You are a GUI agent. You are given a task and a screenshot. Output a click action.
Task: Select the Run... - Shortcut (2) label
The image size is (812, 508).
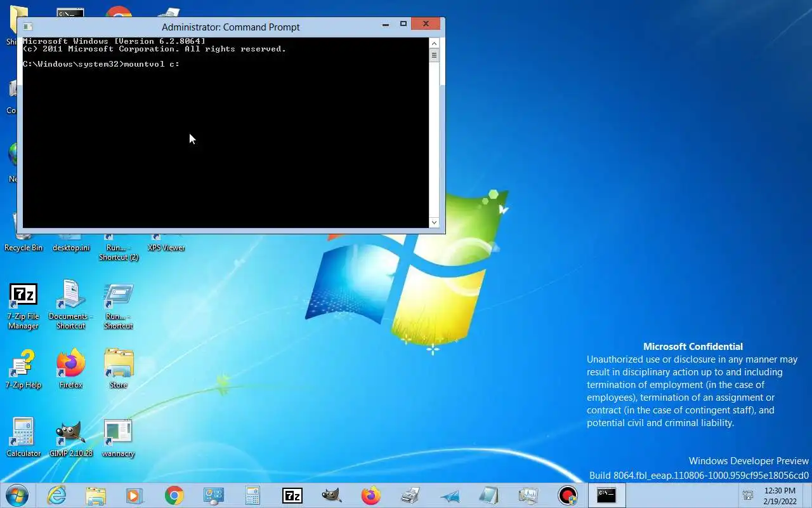click(x=119, y=253)
